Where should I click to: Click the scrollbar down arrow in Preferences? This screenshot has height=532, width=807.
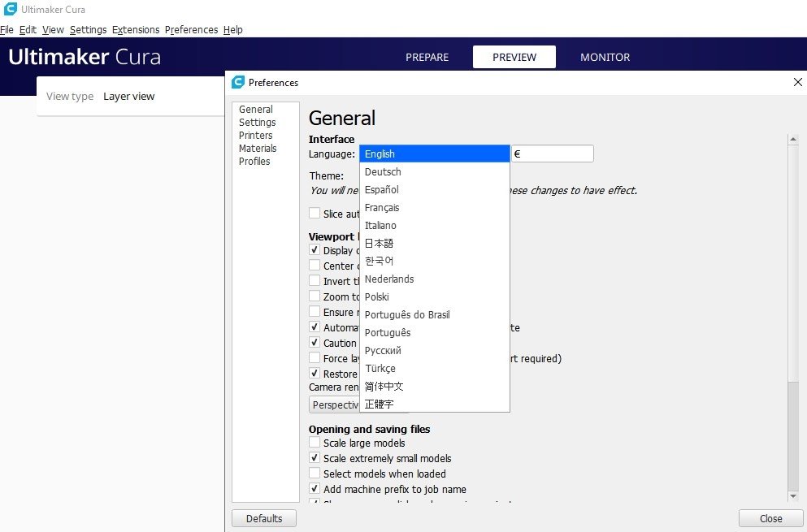[793, 496]
